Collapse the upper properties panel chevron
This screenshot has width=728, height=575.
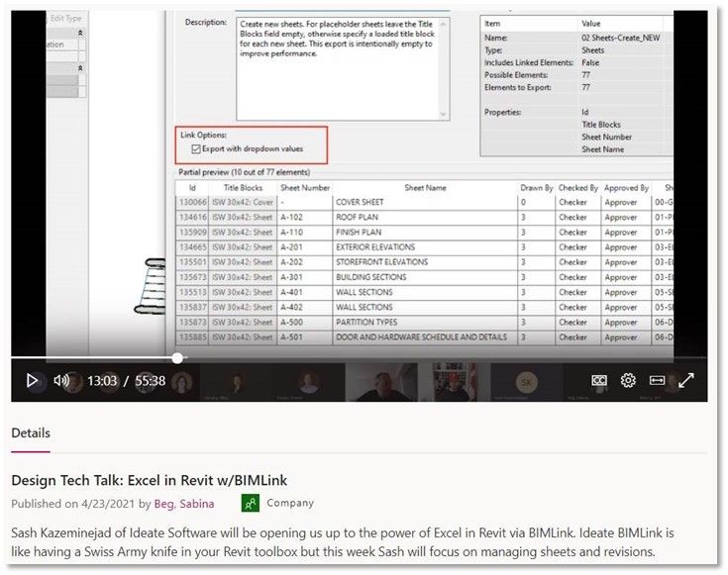pos(80,33)
